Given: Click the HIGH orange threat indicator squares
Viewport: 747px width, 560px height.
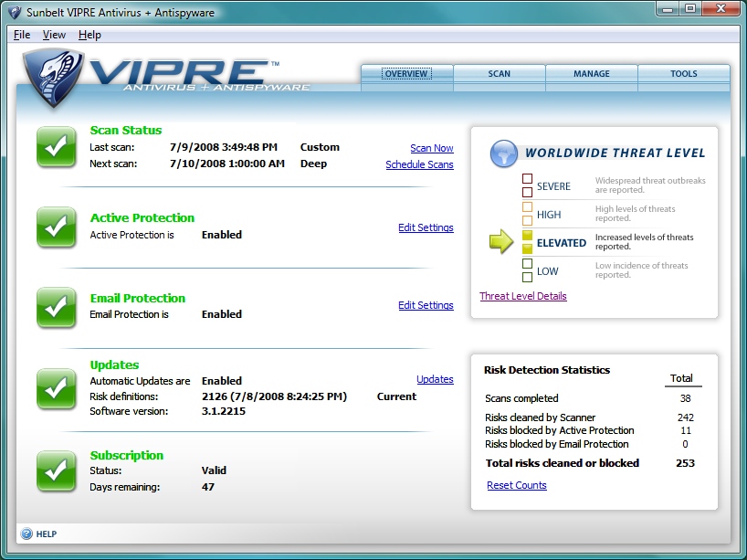Looking at the screenshot, I should click(528, 214).
